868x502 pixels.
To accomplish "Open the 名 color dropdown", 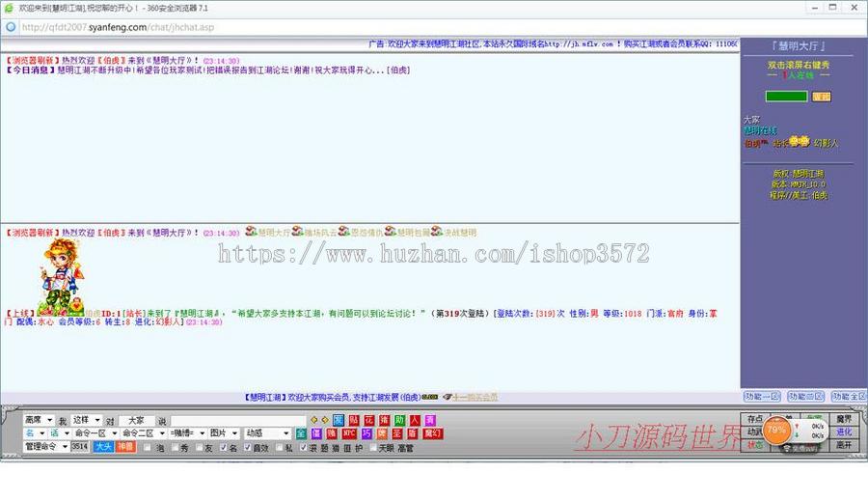I will click(35, 433).
